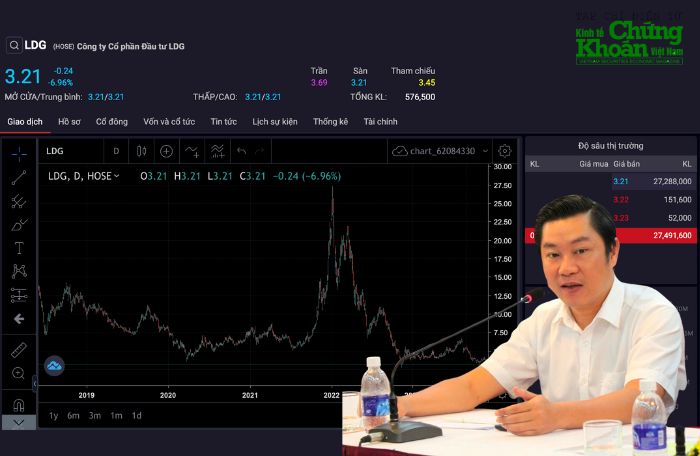700x456 pixels.
Task: Select the crosshair cursor tool
Action: point(19,155)
